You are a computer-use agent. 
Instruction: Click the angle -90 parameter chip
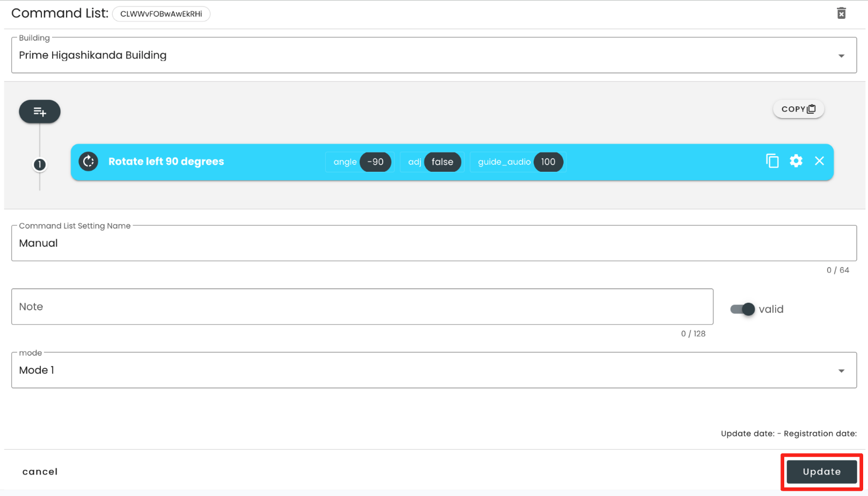coord(360,162)
